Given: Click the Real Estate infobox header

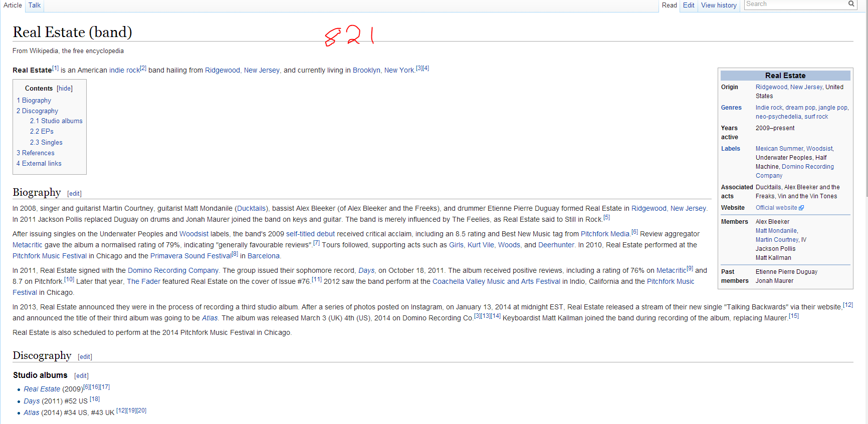Looking at the screenshot, I should click(x=785, y=76).
